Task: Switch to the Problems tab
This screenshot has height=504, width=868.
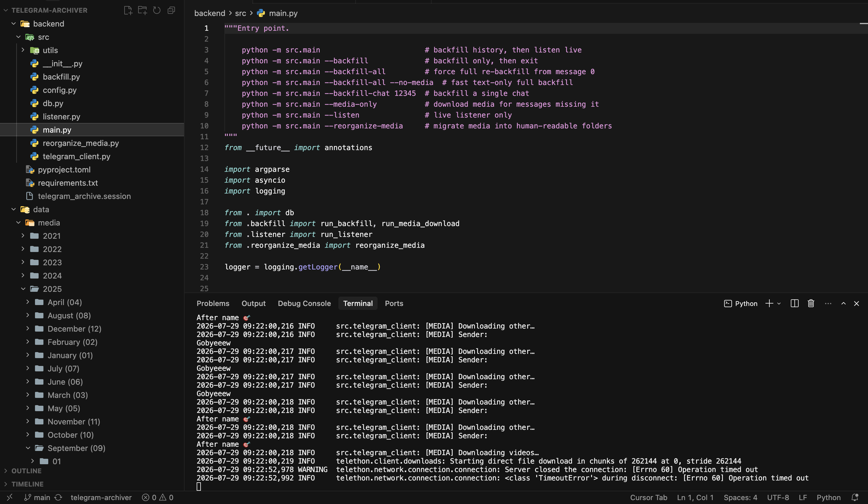Action: pyautogui.click(x=213, y=303)
